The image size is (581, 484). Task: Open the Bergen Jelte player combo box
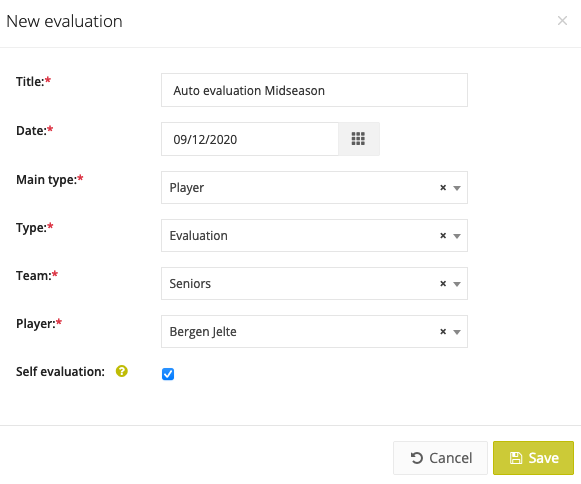click(314, 331)
